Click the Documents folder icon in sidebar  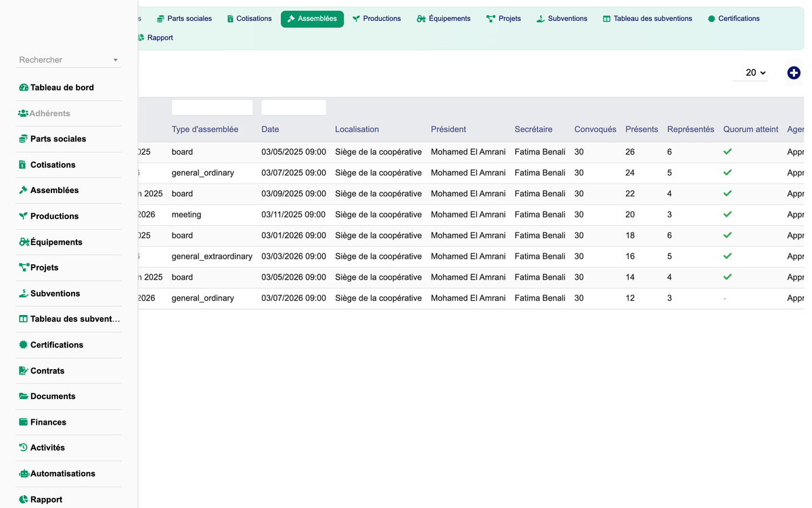coord(24,396)
